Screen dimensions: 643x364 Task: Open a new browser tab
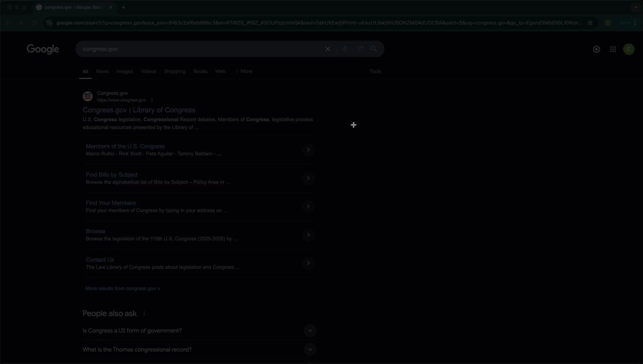click(x=123, y=7)
